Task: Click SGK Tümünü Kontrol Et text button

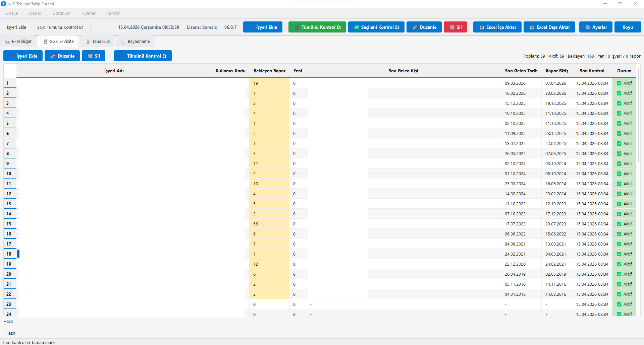Action: 60,27
